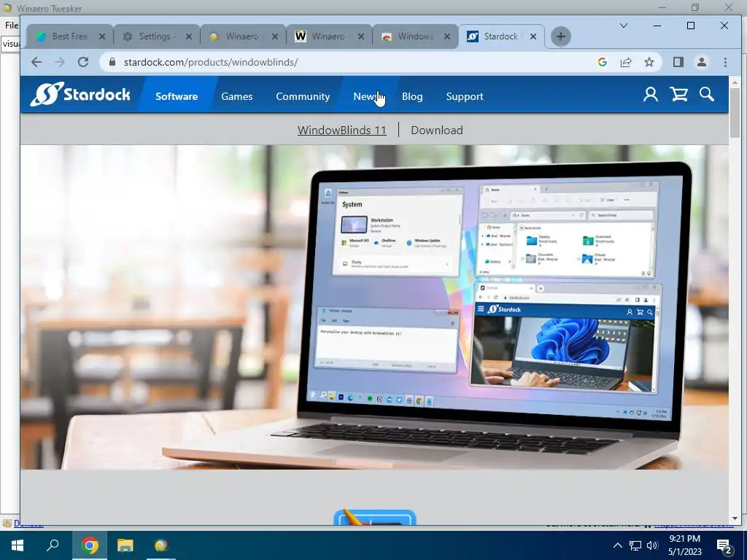Click the WindowBlinds 11 link
This screenshot has height=560, width=747.
[x=341, y=130]
